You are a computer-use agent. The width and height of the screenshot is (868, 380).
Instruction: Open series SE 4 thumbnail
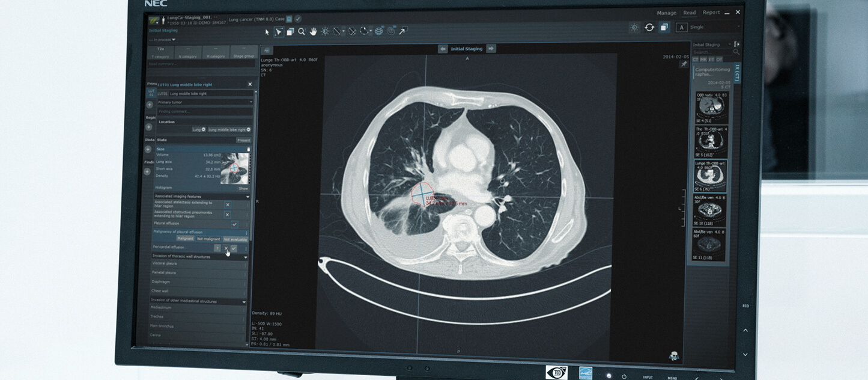click(x=711, y=108)
